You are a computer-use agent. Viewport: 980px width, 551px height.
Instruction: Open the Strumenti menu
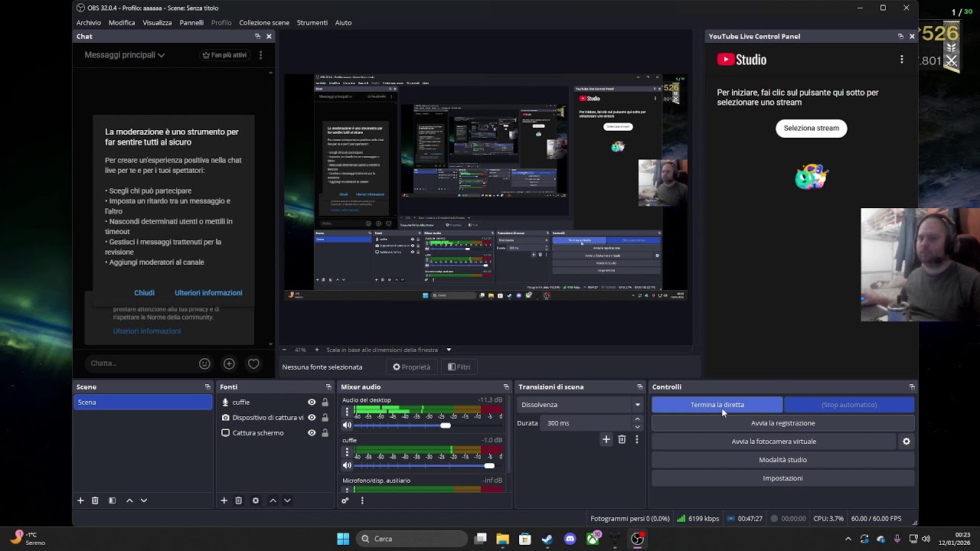coord(312,23)
